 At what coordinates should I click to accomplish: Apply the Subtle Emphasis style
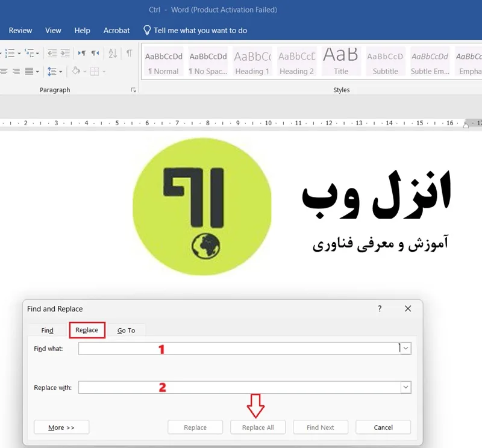[430, 62]
